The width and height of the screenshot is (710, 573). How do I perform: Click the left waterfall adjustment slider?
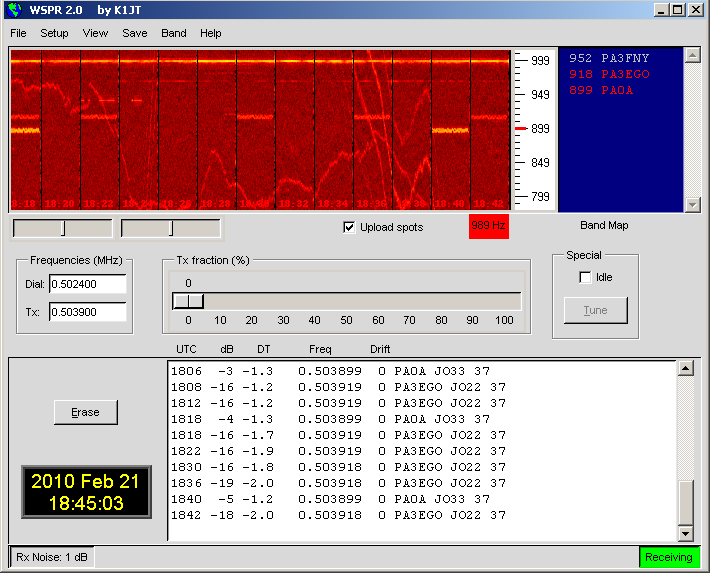tap(62, 229)
